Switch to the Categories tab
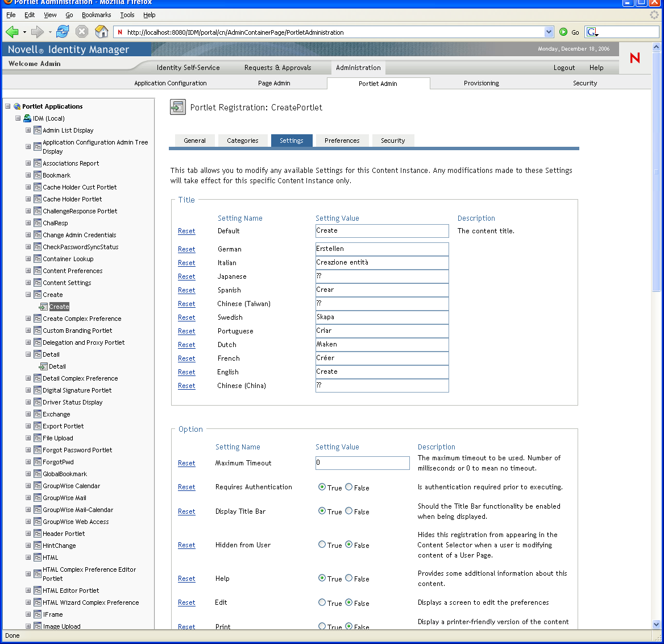664x644 pixels. click(x=243, y=141)
